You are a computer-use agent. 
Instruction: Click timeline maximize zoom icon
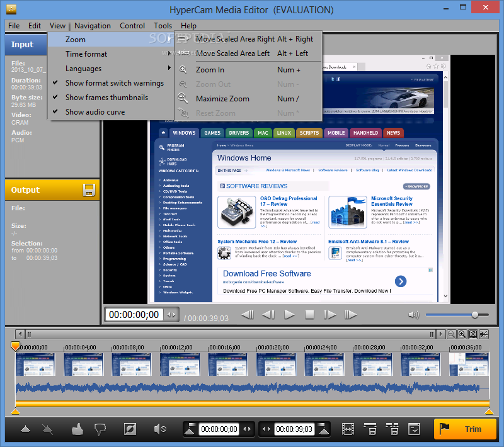(473, 334)
